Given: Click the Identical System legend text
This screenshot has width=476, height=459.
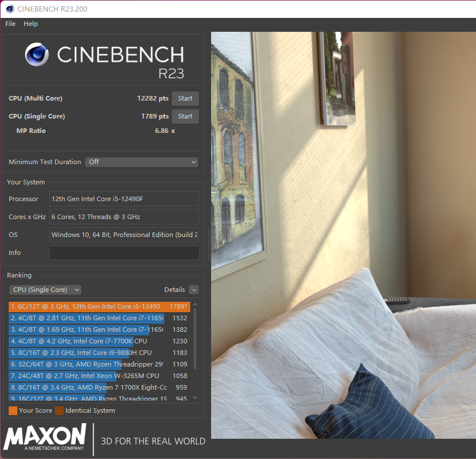Looking at the screenshot, I should pos(90,410).
